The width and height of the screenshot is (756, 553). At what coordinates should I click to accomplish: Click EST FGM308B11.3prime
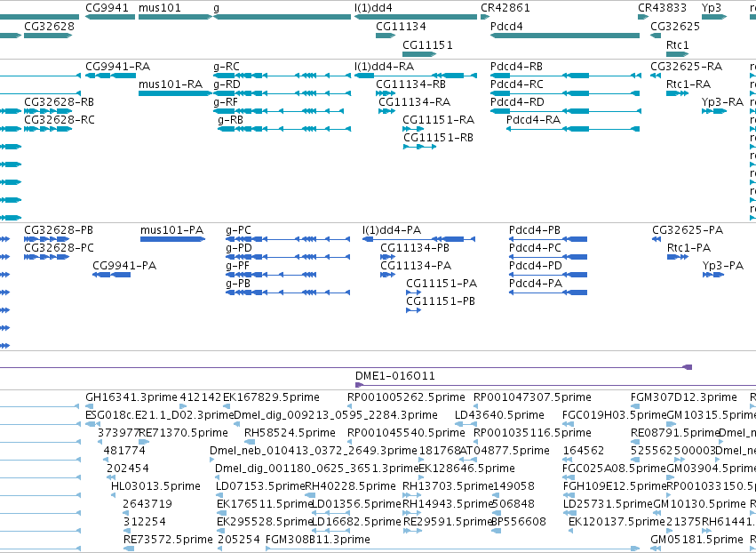coord(318,539)
